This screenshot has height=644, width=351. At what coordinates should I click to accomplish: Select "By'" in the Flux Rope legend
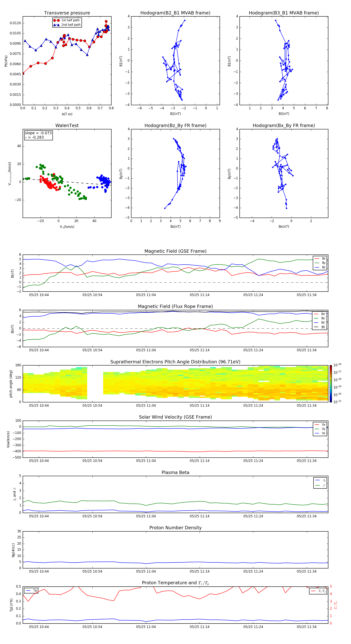(320, 318)
